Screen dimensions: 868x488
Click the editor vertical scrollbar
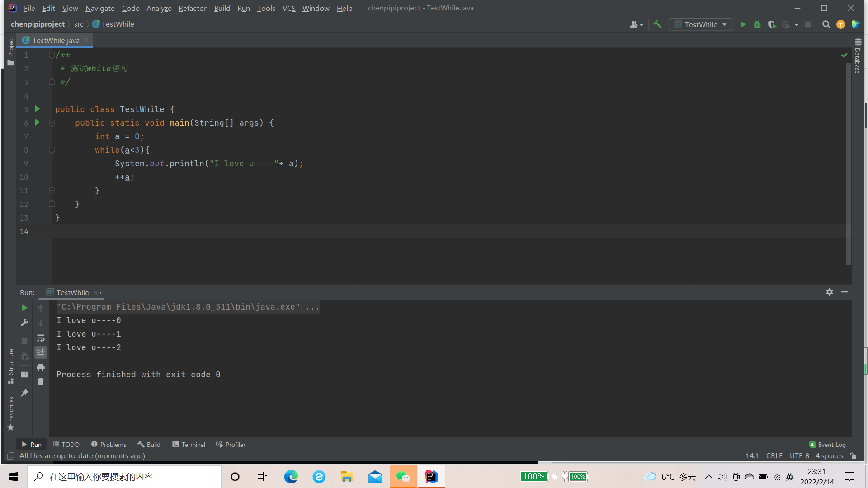pyautogui.click(x=848, y=163)
